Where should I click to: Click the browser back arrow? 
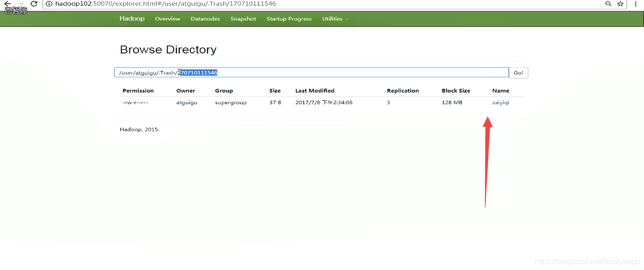[x=8, y=4]
